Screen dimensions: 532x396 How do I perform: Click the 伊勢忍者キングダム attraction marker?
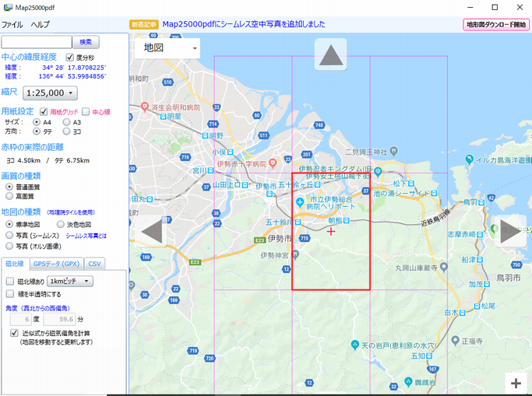378,171
